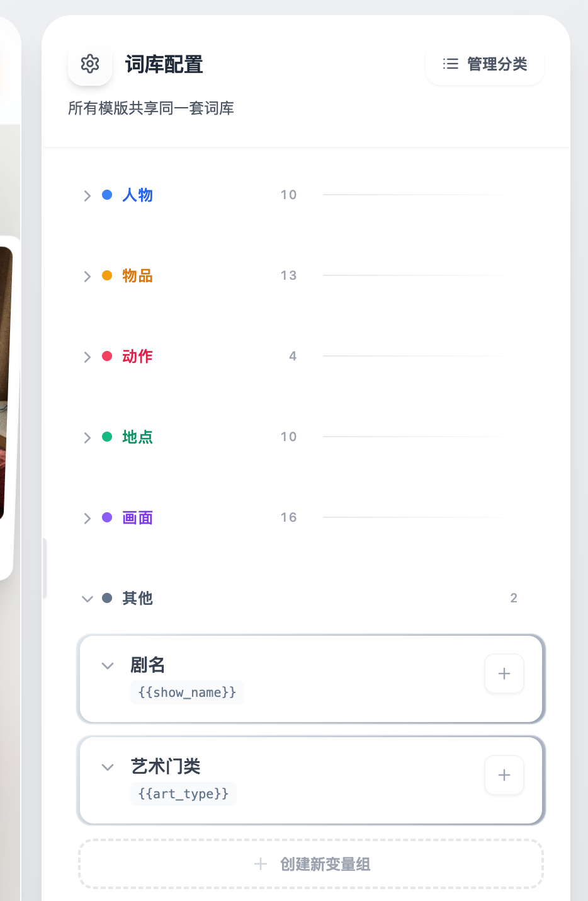The width and height of the screenshot is (588, 901).
Task: Expand the 画面 category chevron
Action: 87,519
